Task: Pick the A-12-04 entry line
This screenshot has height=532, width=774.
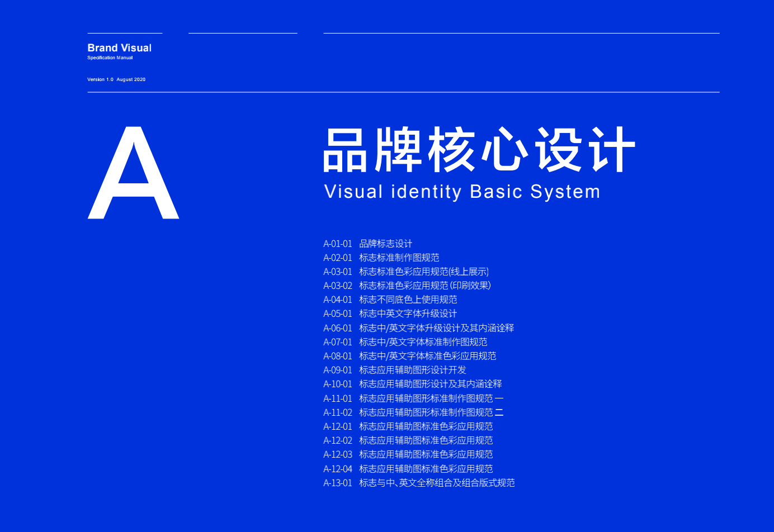Action: tap(408, 469)
